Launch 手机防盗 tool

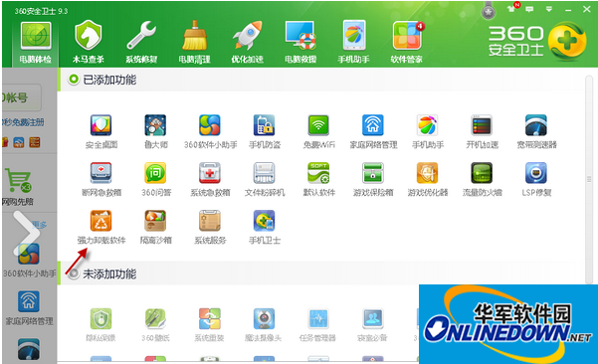click(265, 131)
